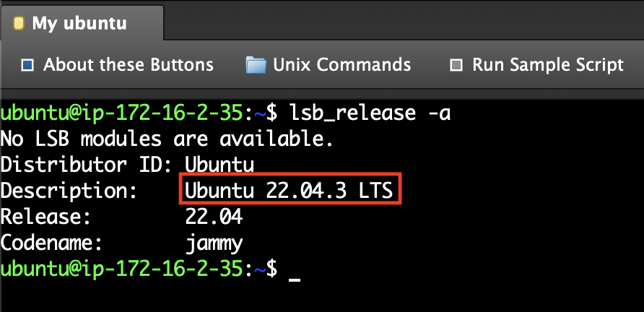Click the yellow status dot on My ubuntu tab
644x312 pixels.
coord(19,23)
